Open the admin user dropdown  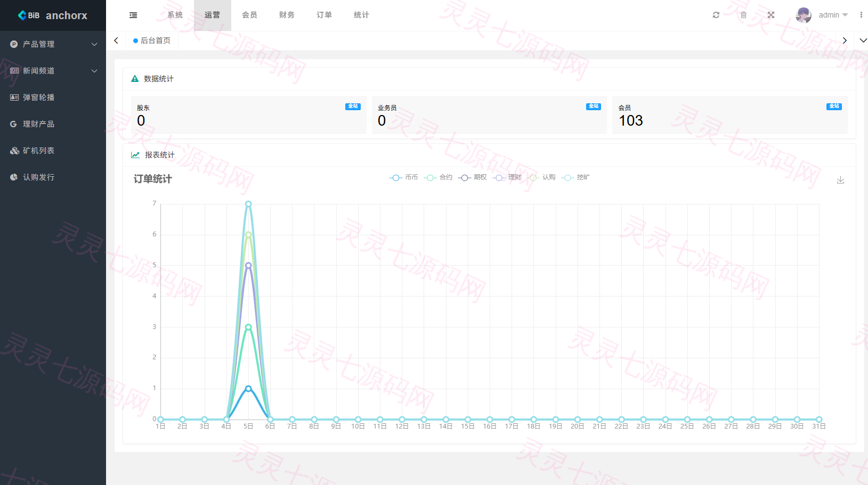833,15
